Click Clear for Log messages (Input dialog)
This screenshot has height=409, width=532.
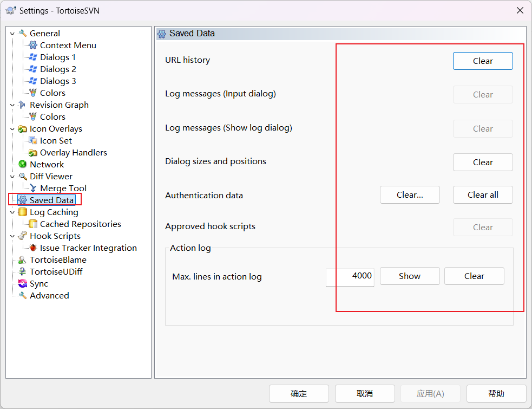pos(483,94)
